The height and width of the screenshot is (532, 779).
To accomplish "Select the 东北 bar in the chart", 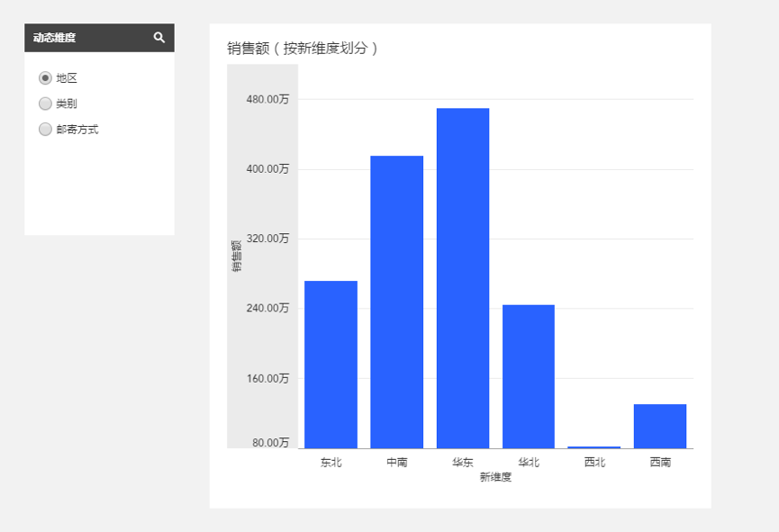I will coord(331,364).
